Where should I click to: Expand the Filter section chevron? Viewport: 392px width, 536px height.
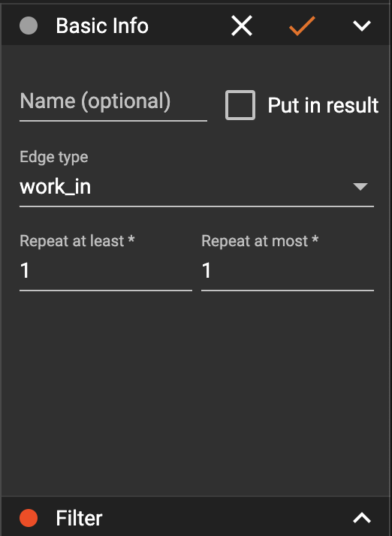point(362,517)
